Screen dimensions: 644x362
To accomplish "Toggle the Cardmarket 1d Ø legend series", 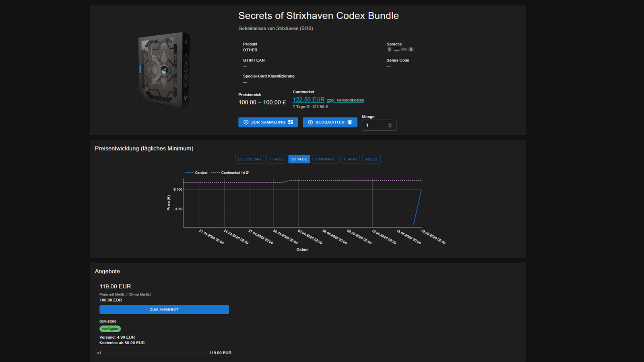I will point(230,173).
